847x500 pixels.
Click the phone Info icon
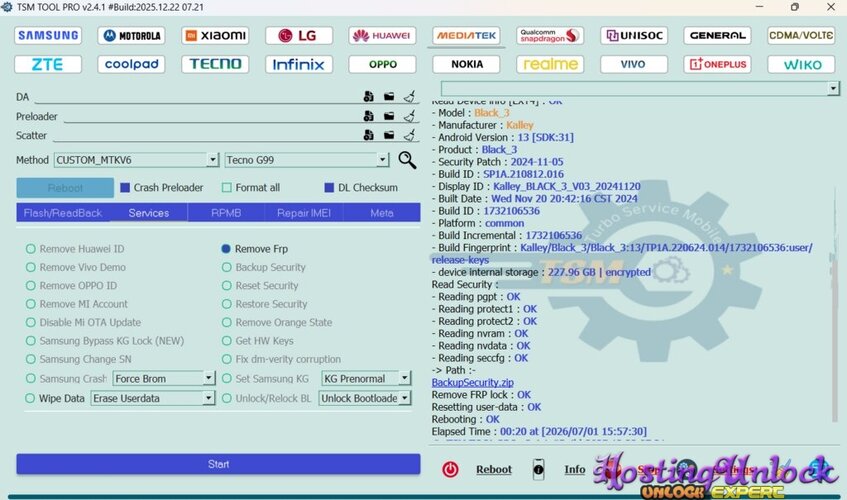coord(539,469)
